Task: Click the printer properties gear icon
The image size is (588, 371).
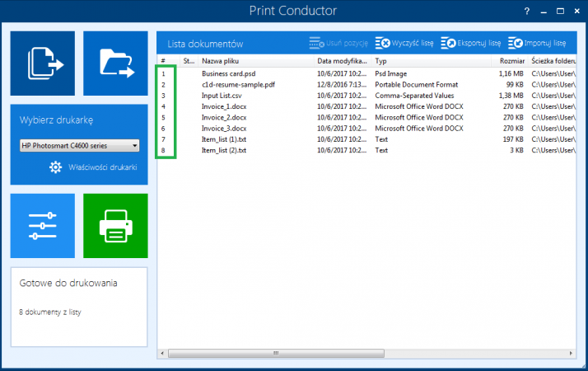Action: (x=55, y=167)
